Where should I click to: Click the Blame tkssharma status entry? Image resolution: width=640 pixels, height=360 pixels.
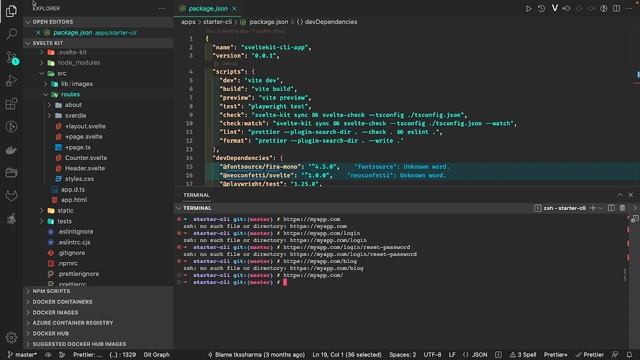[256, 355]
